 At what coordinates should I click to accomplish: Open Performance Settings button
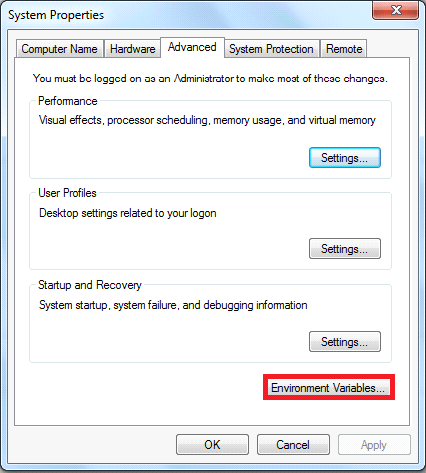[x=345, y=157]
